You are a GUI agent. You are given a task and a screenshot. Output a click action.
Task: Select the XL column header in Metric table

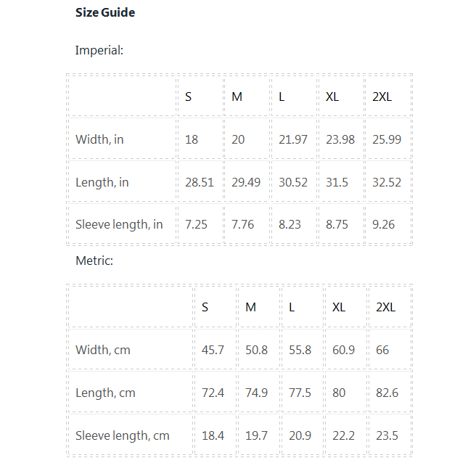click(339, 307)
